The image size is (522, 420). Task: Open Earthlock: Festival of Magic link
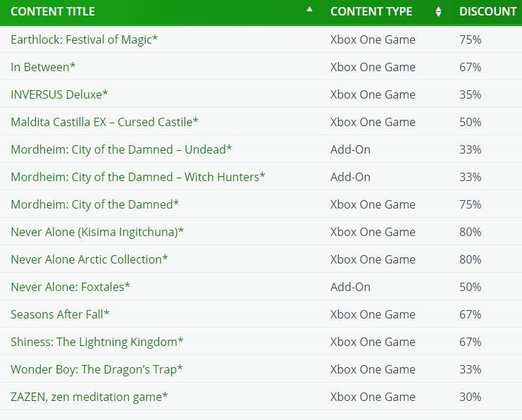84,39
